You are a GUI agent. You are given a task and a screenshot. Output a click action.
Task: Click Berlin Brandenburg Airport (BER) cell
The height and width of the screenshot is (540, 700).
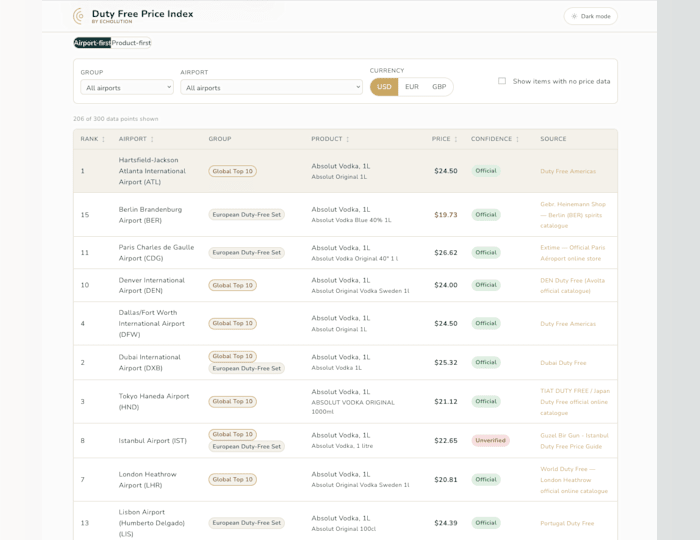tap(150, 215)
